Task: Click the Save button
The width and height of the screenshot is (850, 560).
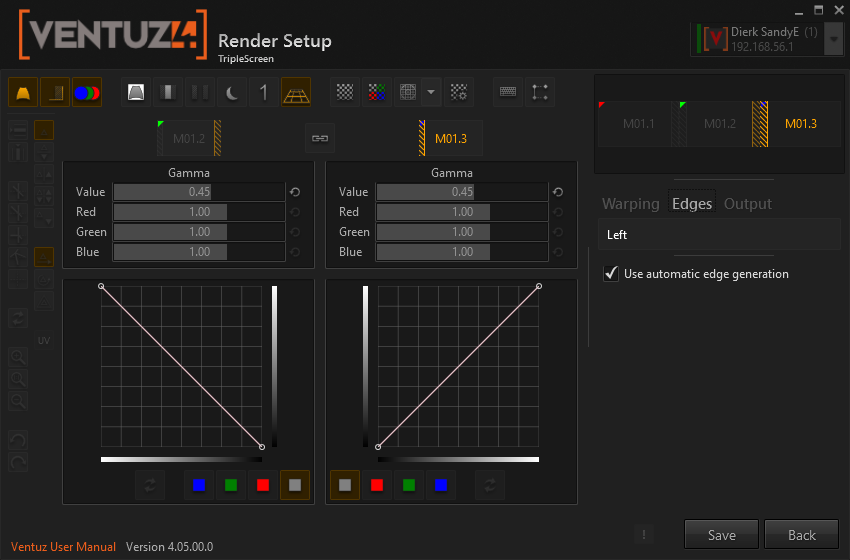Action: click(721, 535)
